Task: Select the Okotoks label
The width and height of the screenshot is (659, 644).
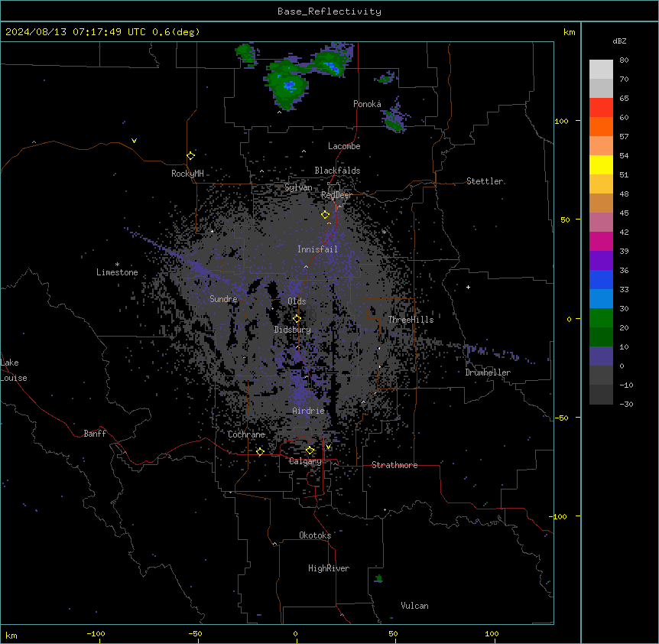Action: point(315,535)
